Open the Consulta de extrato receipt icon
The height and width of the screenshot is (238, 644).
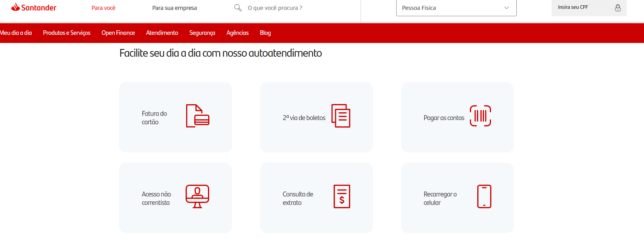tap(342, 196)
